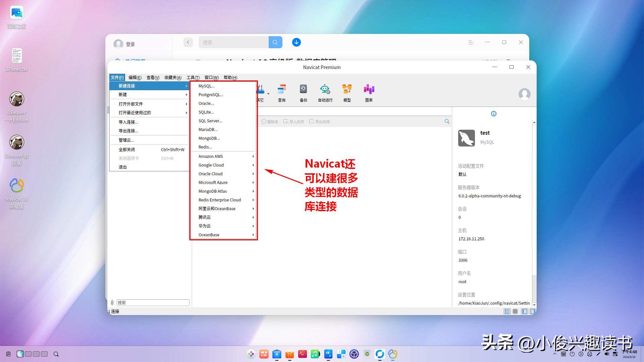Expand the 新建 submenu
Screen dimensions: 644x362
[x=149, y=95]
